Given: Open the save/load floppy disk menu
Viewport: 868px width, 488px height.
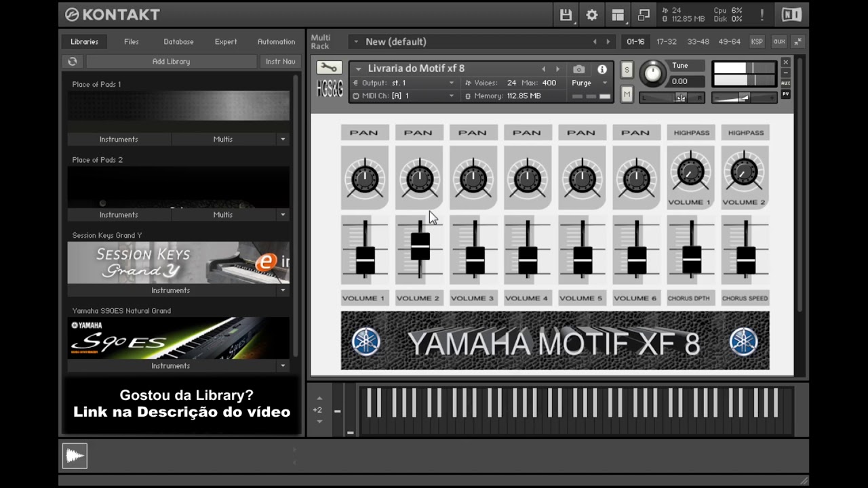Looking at the screenshot, I should [x=566, y=14].
